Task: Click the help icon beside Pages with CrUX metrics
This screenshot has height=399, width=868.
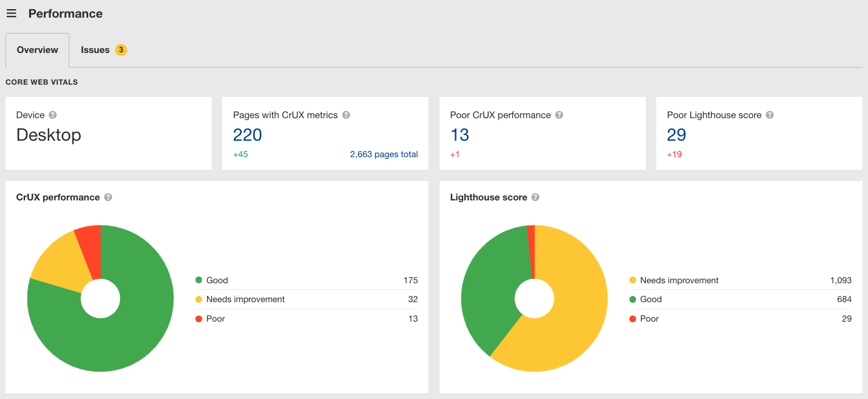Action: coord(346,115)
